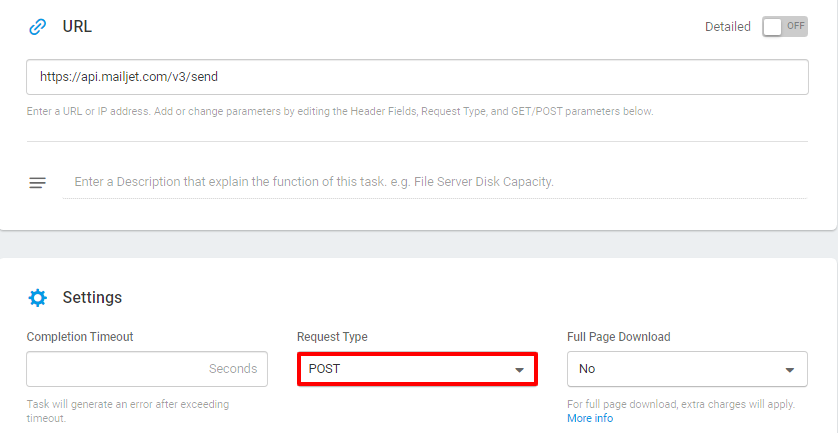Focus the task Description field

pos(434,182)
